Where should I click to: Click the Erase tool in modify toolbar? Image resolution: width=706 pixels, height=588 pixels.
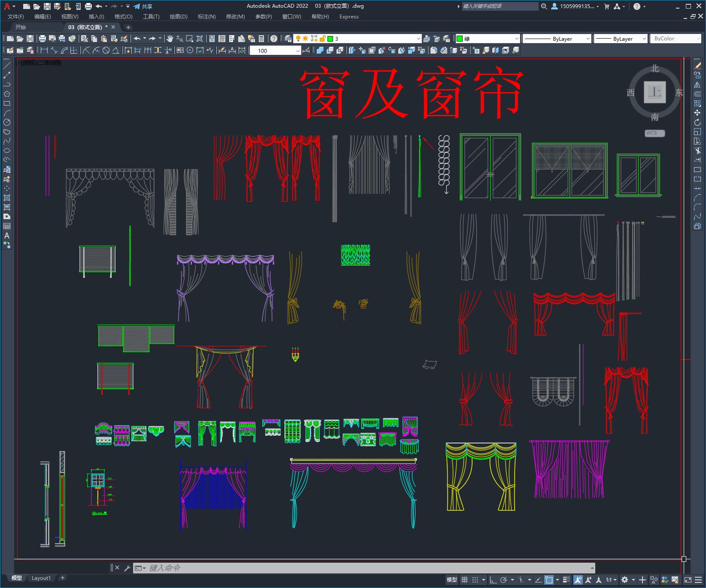click(697, 66)
